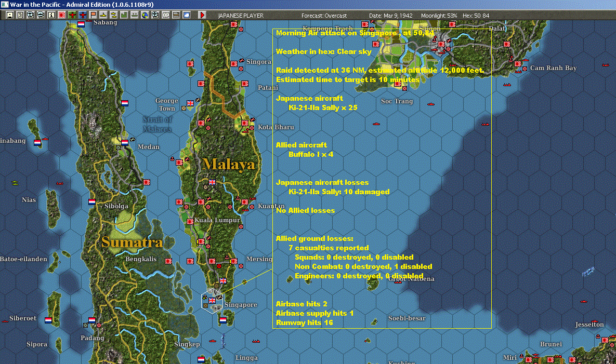Select the British flag at George Town
Screen dimensions: 616x364
pos(190,103)
